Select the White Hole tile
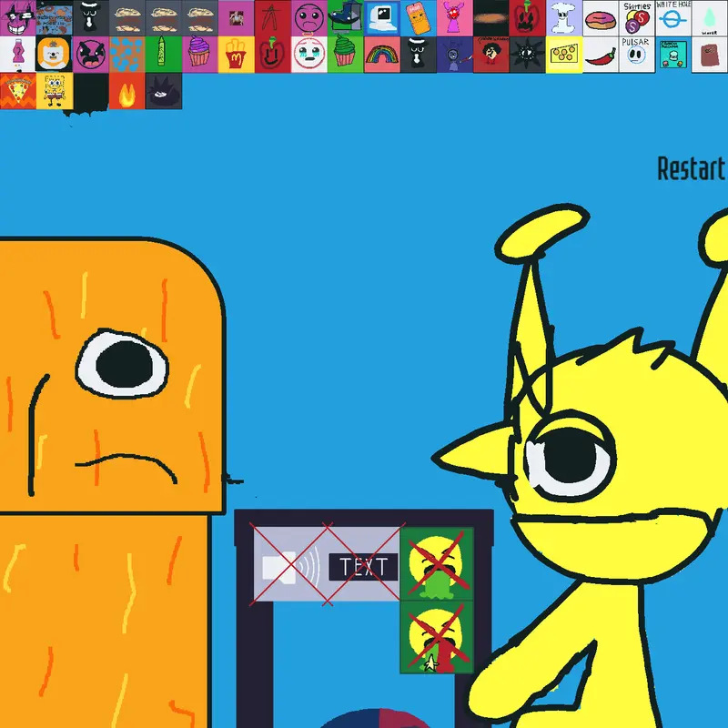 [672, 18]
